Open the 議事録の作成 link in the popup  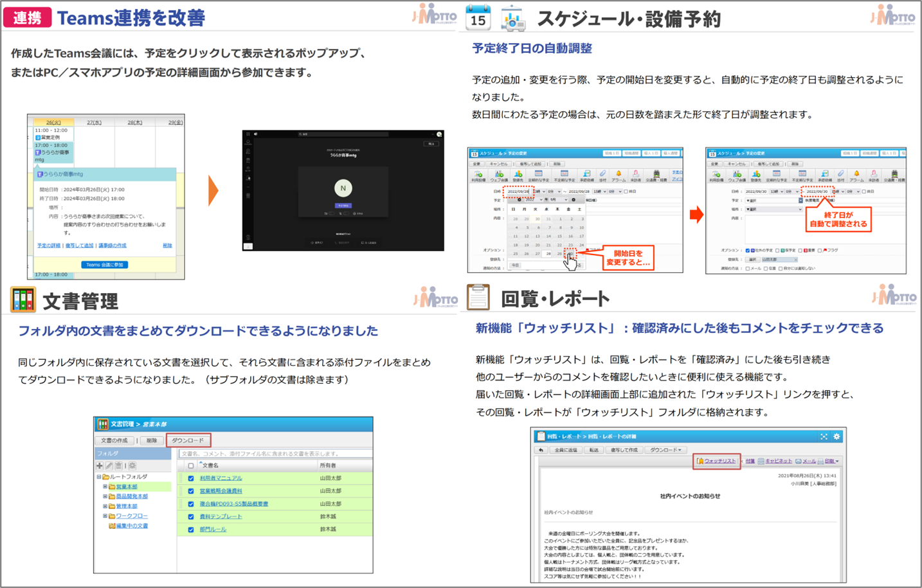coord(113,245)
